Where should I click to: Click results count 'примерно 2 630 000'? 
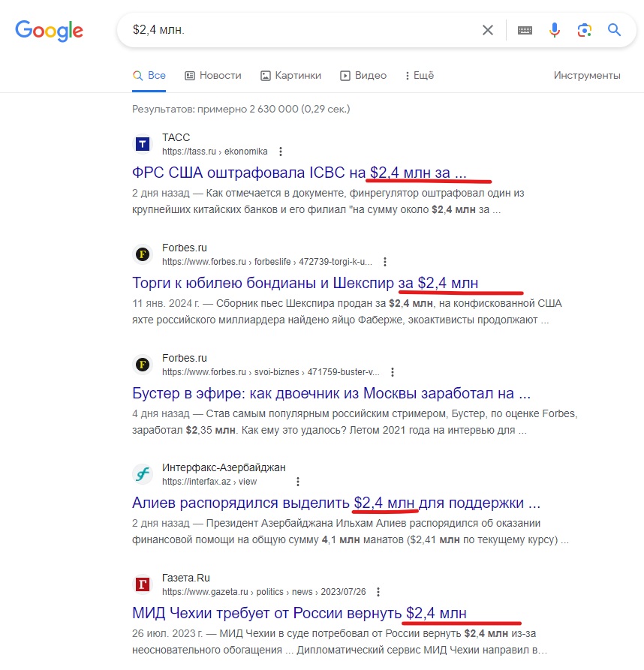tap(241, 110)
